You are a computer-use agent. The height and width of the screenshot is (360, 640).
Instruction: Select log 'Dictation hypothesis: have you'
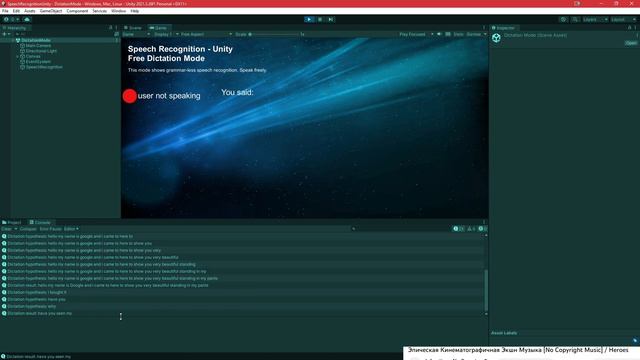click(242, 299)
